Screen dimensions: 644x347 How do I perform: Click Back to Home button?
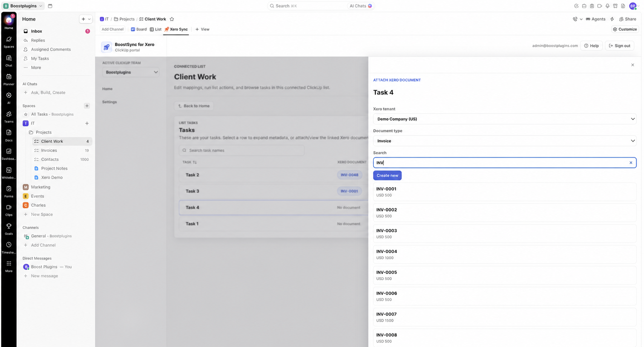click(194, 106)
